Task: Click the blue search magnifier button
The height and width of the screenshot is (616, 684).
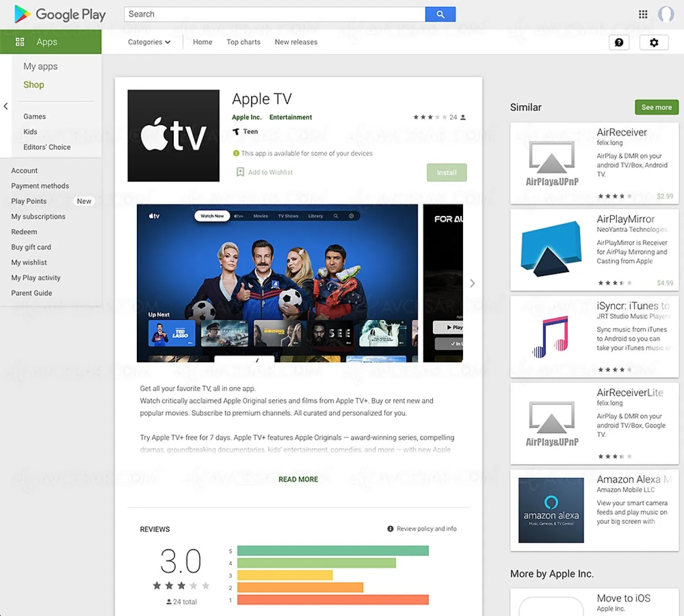Action: coord(440,14)
